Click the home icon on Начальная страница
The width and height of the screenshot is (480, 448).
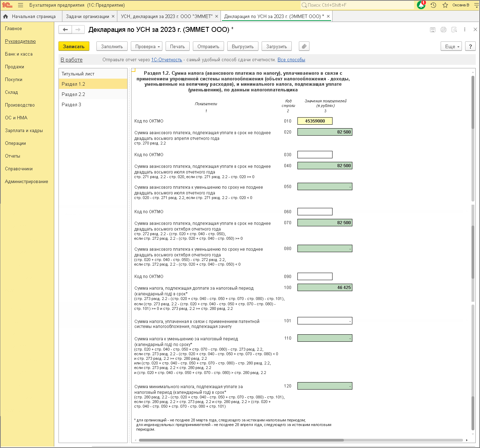(6, 16)
